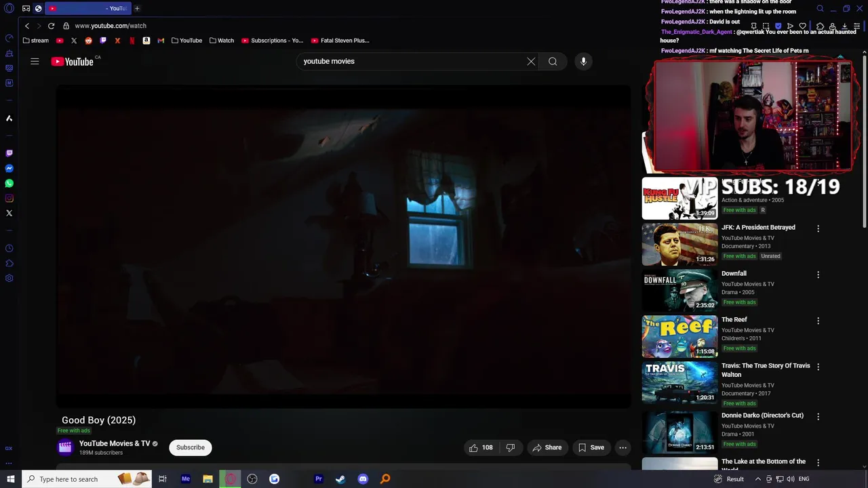868x488 pixels.
Task: Open options menu for Donnie Darko
Action: (x=818, y=416)
